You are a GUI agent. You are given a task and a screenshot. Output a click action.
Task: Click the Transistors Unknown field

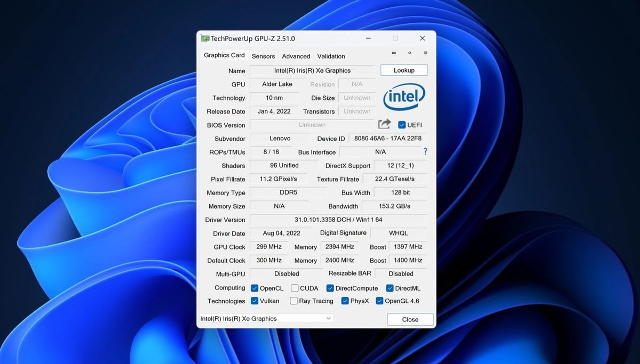(357, 111)
